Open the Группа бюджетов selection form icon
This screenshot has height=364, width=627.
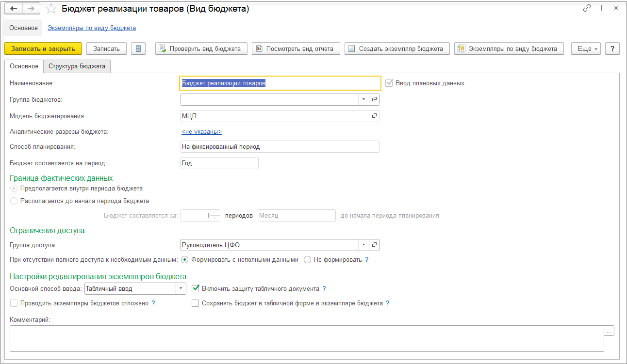point(374,99)
